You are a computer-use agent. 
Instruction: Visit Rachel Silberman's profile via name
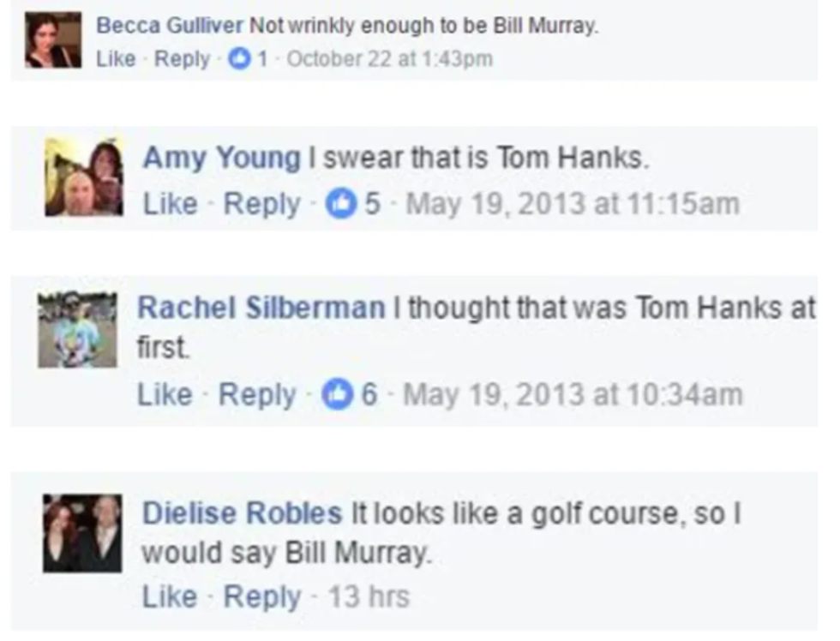[261, 309]
